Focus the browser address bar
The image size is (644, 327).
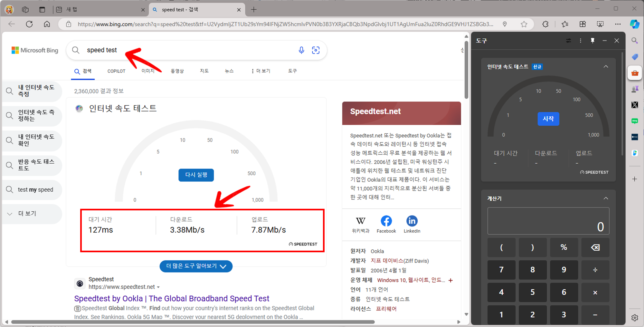tap(285, 24)
